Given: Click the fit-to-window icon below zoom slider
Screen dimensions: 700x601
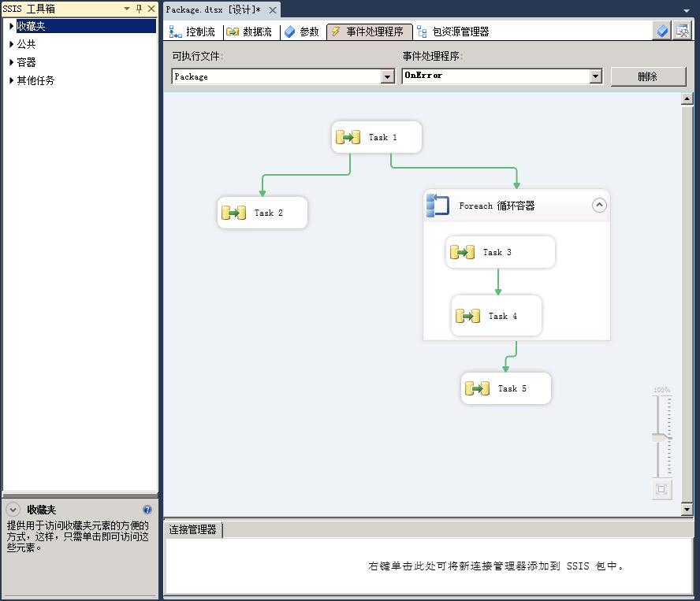Looking at the screenshot, I should coord(661,489).
